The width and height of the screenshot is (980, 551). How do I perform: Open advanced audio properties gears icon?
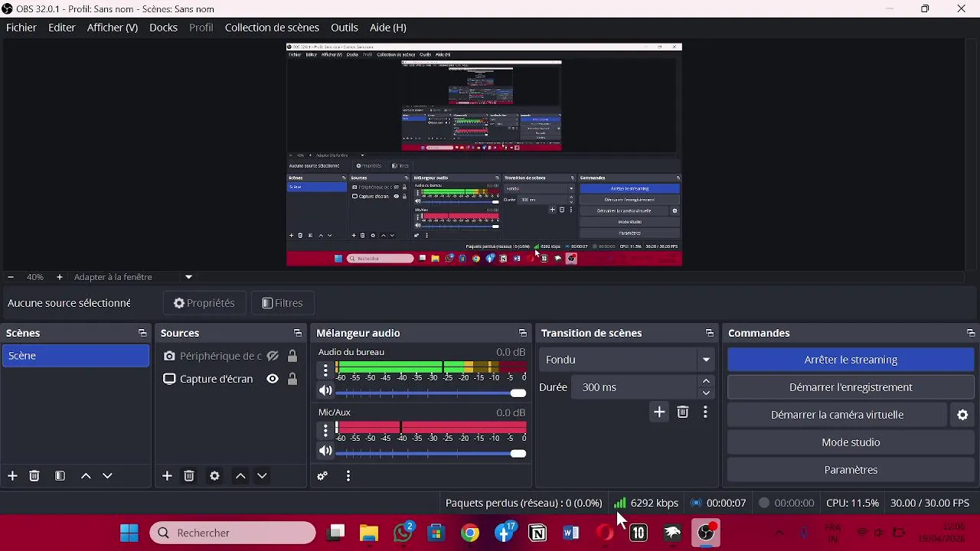click(x=322, y=476)
